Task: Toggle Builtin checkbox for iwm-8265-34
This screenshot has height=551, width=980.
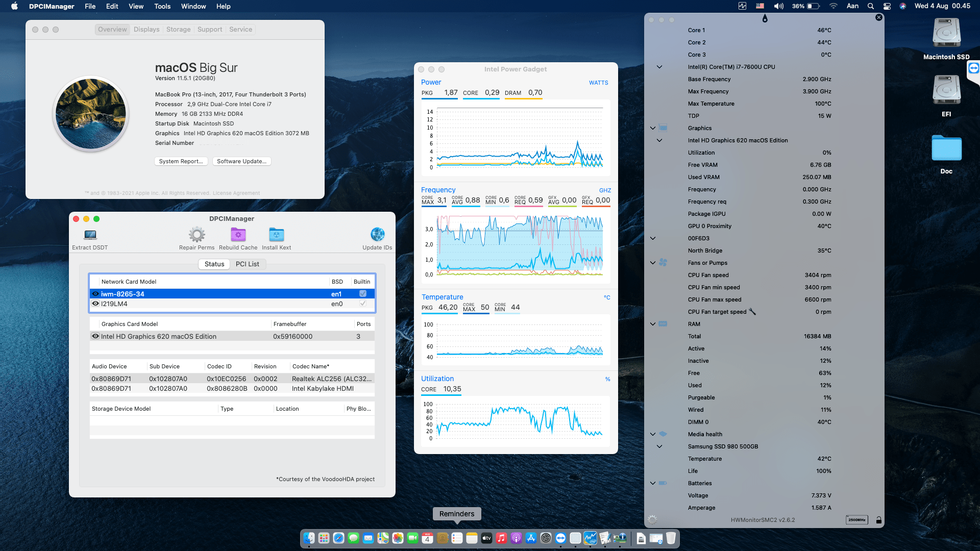Action: click(x=363, y=294)
